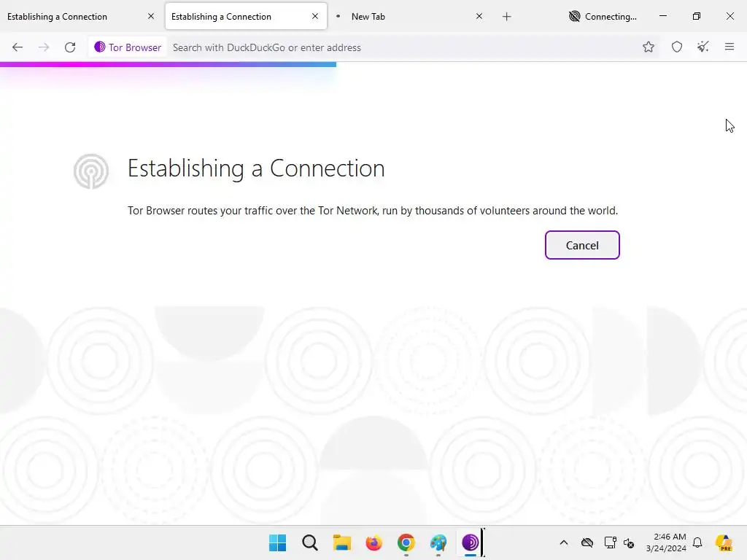This screenshot has height=560, width=747.
Task: Click the Tor Browser identity badge
Action: click(x=128, y=47)
